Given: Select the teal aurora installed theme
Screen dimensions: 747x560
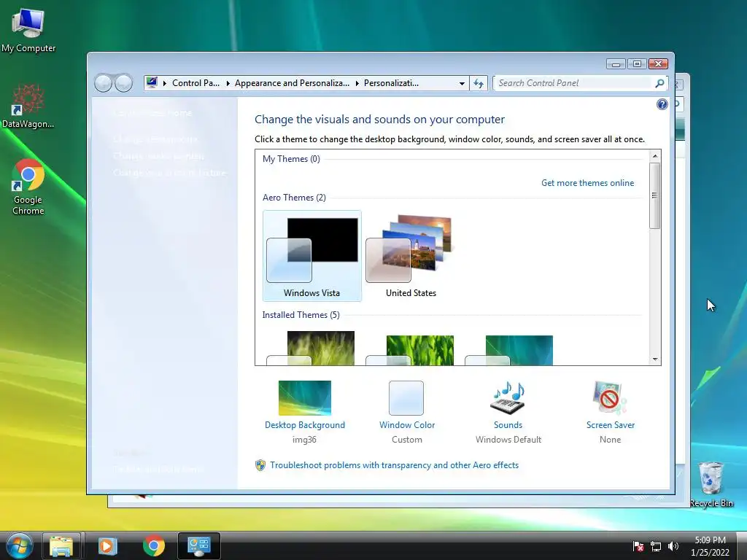Looking at the screenshot, I should (510, 350).
